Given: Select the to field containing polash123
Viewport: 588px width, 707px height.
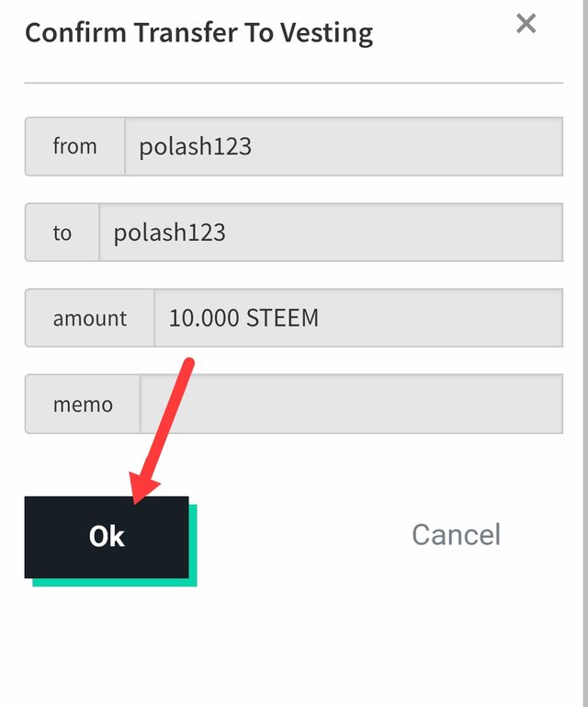Looking at the screenshot, I should pyautogui.click(x=331, y=233).
